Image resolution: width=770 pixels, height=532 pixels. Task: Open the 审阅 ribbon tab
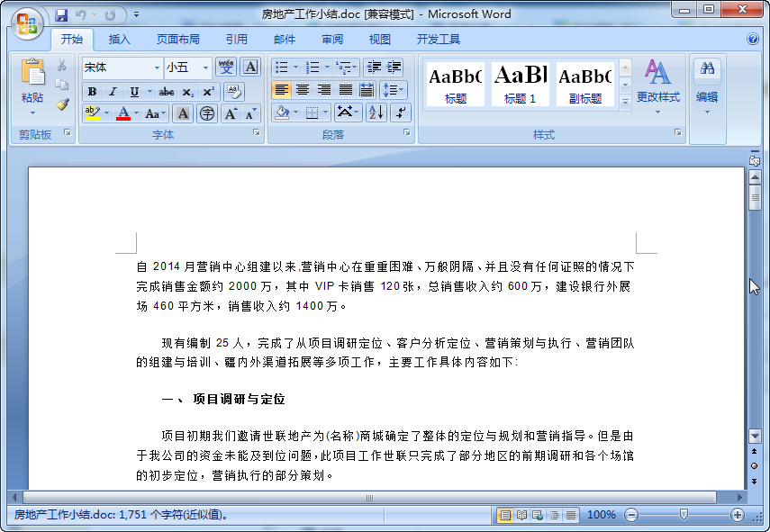332,40
